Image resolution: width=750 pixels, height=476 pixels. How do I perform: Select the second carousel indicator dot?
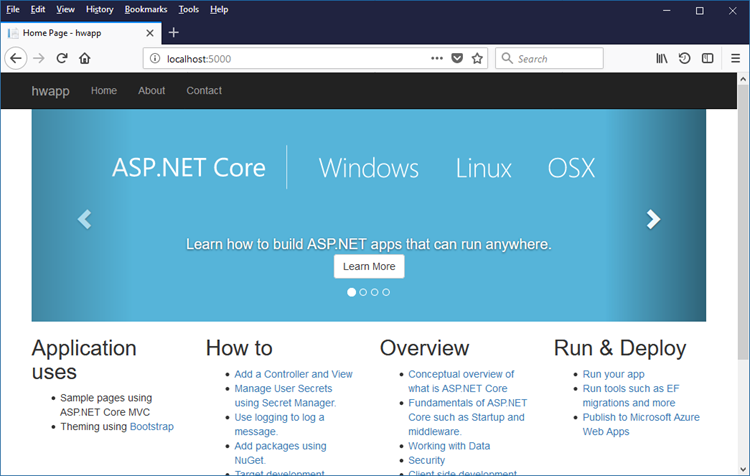pos(363,292)
